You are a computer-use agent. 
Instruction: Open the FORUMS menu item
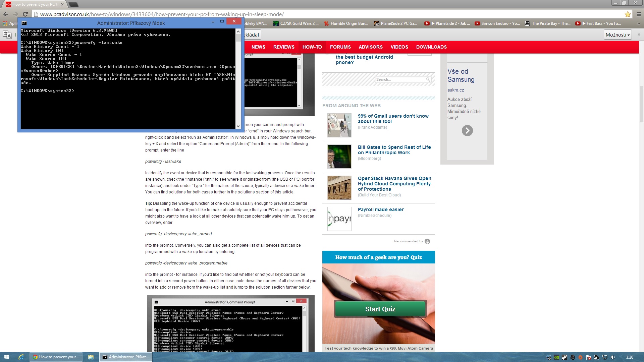(340, 47)
